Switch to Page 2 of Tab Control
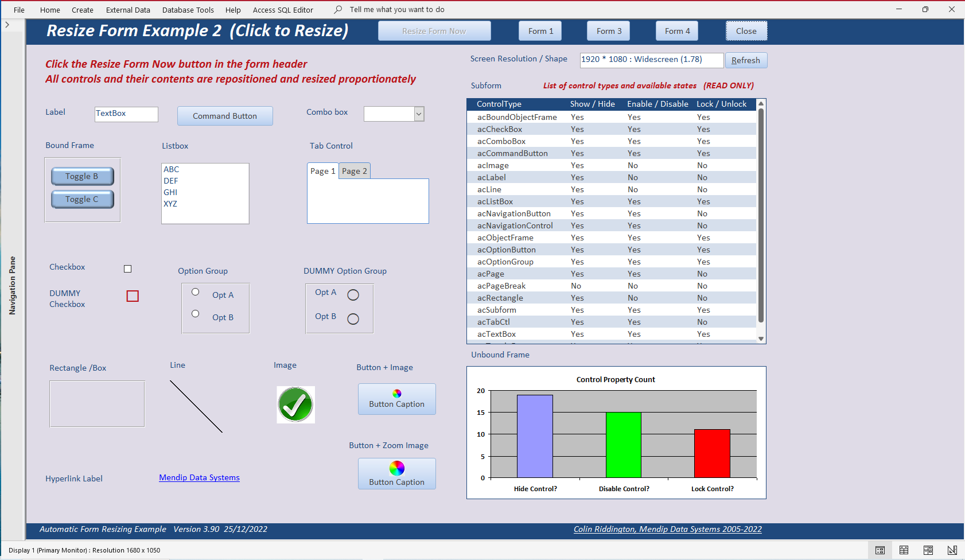965x560 pixels. click(x=355, y=171)
